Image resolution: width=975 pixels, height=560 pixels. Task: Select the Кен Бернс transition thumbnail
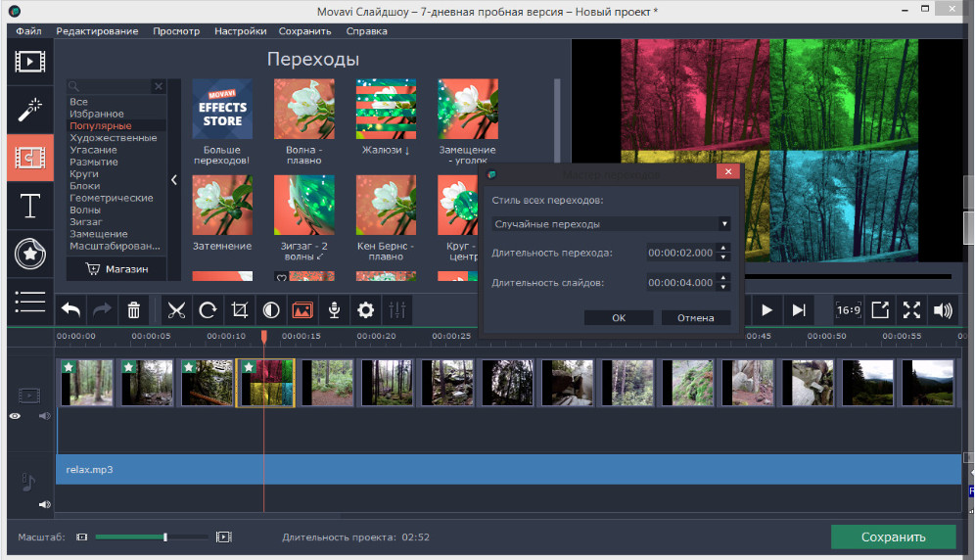click(386, 206)
